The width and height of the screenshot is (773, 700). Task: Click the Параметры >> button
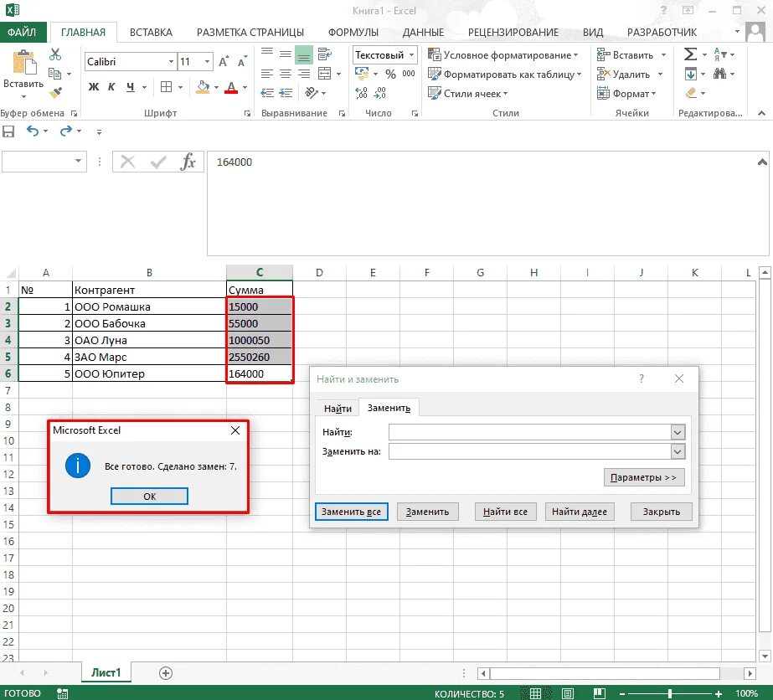(x=644, y=477)
